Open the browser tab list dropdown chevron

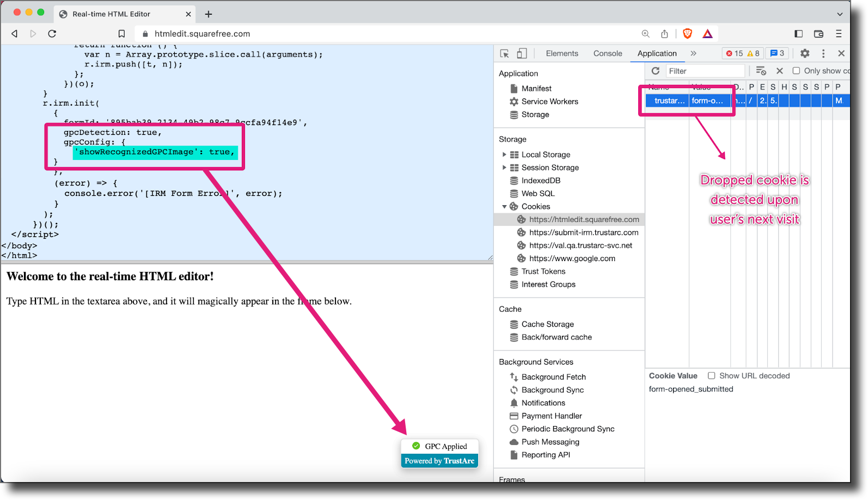coord(840,14)
